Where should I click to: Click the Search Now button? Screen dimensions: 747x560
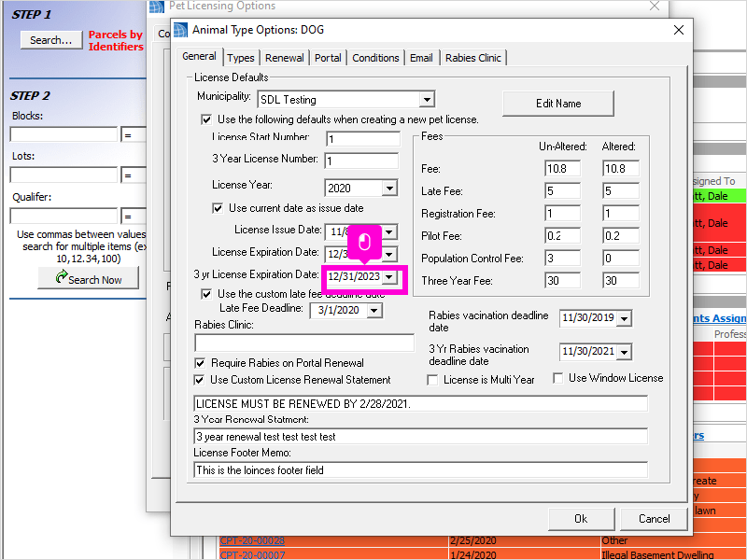[89, 278]
